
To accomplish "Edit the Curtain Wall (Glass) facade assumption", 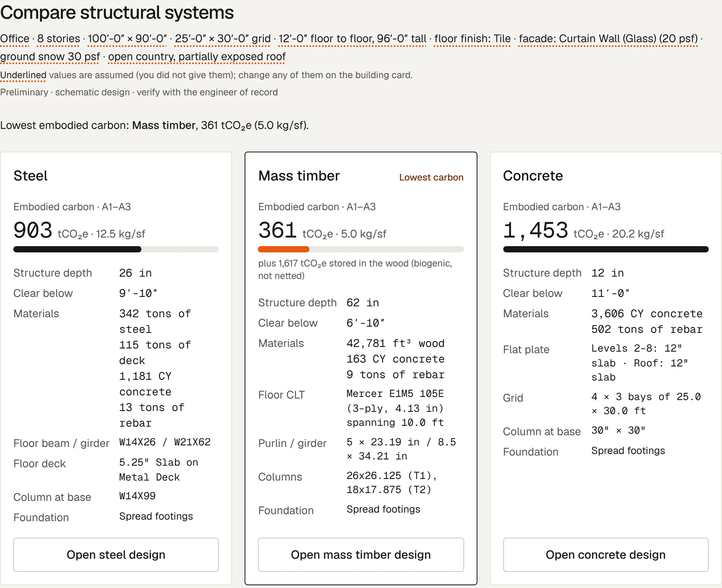I will [608, 39].
